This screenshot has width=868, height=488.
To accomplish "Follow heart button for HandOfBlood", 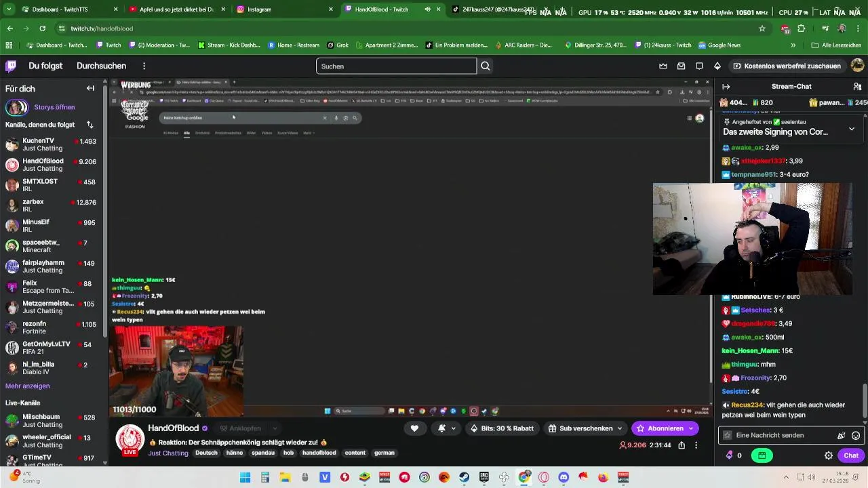I will [x=414, y=428].
